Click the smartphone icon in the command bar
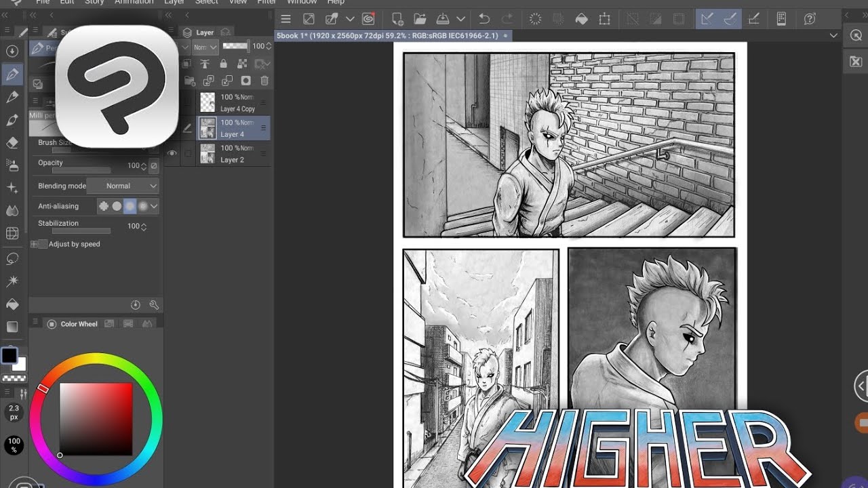Viewport: 868px width, 488px height. point(781,19)
